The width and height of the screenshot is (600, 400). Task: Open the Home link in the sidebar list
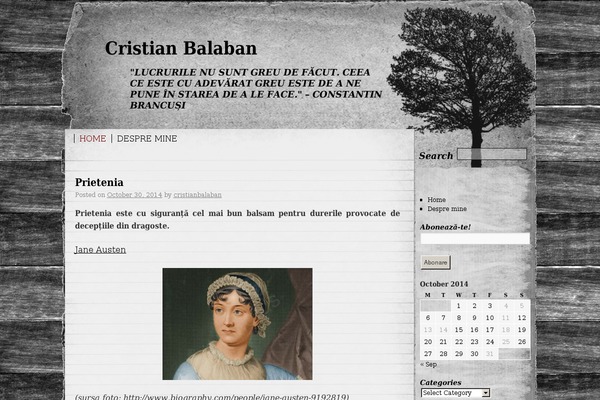point(436,199)
